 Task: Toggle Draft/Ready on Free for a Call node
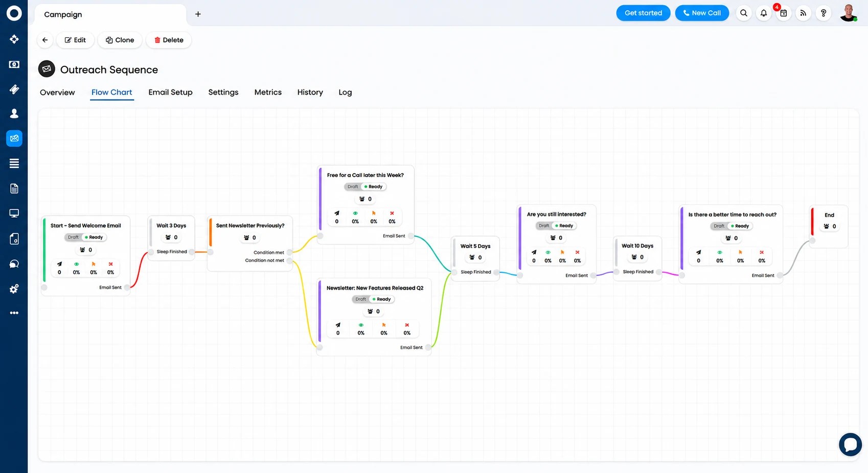365,186
